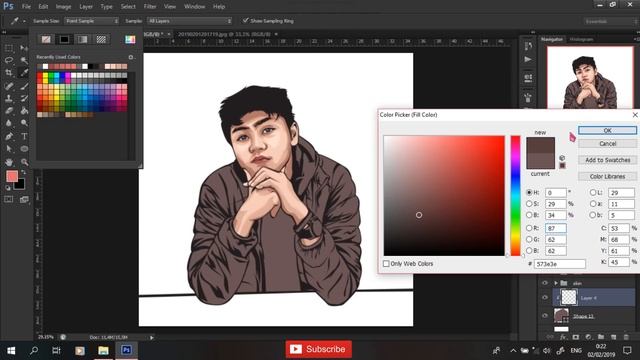Viewport: 640px width, 360px height.
Task: Select the Eyedropper tool in toolbox
Action: click(x=24, y=73)
